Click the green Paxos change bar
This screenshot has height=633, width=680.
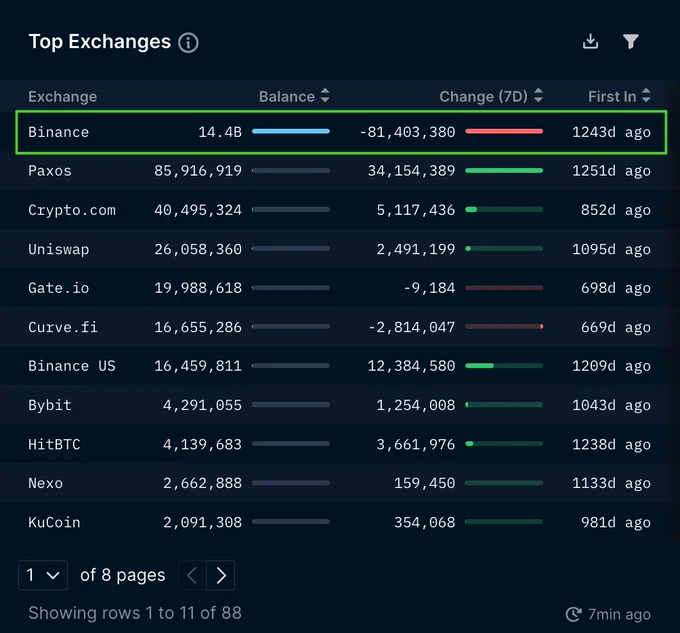(x=504, y=170)
